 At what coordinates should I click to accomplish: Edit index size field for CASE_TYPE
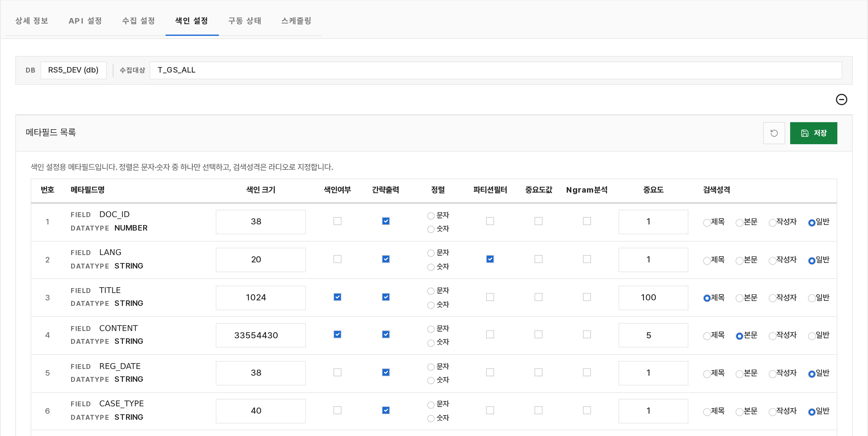tap(261, 411)
